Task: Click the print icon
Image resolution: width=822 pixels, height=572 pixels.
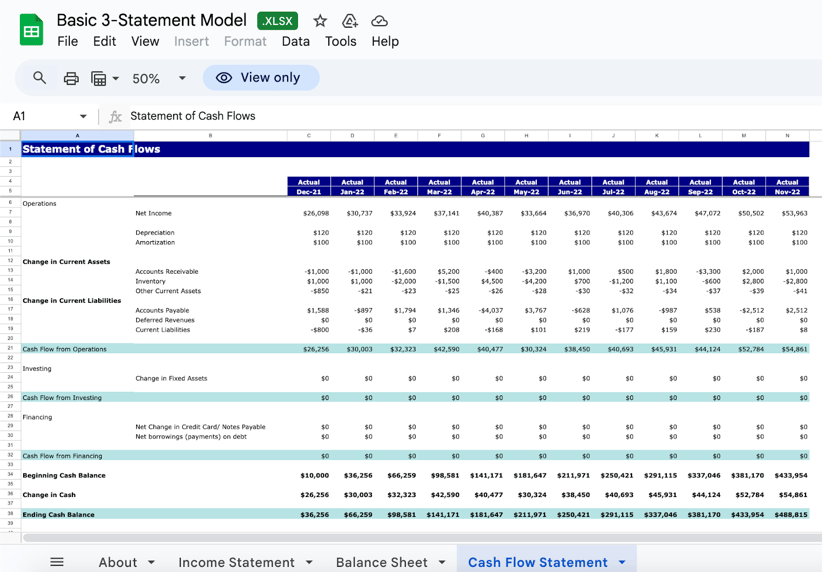Action: pos(71,78)
